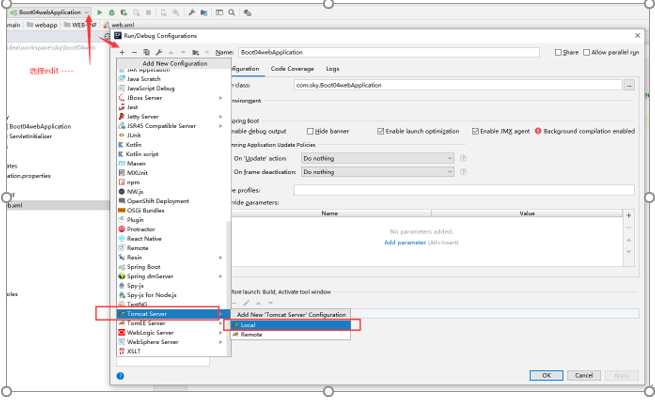Click the Active profiles input field

point(464,190)
